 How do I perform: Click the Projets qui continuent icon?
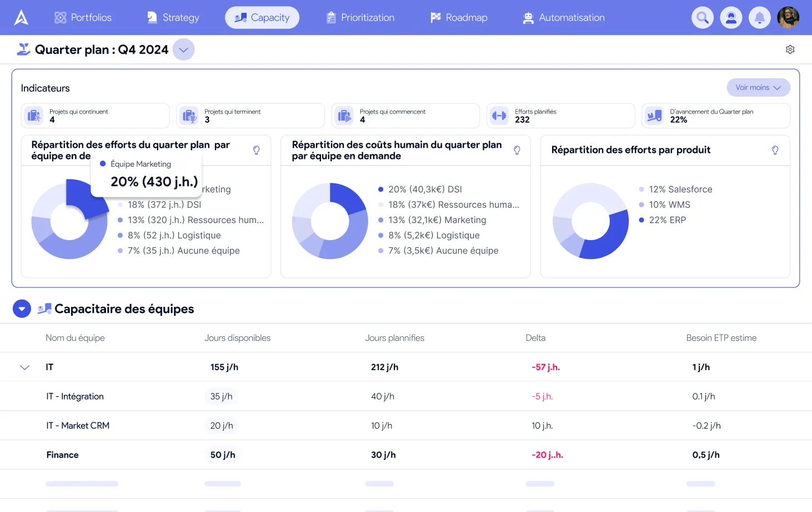[x=34, y=116]
